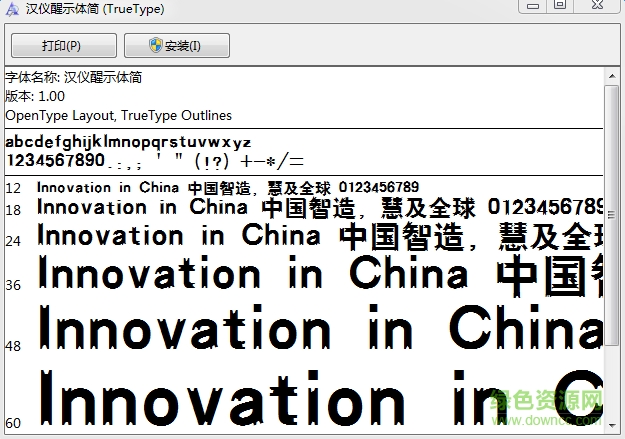Click the scrollbar up arrow
The height and width of the screenshot is (439, 625).
click(612, 76)
